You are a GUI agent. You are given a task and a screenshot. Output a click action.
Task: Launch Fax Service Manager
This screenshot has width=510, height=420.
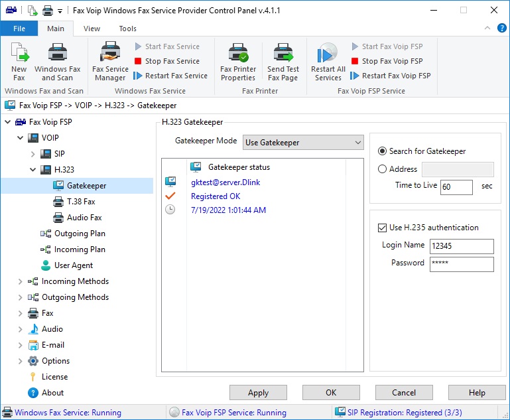[110, 62]
